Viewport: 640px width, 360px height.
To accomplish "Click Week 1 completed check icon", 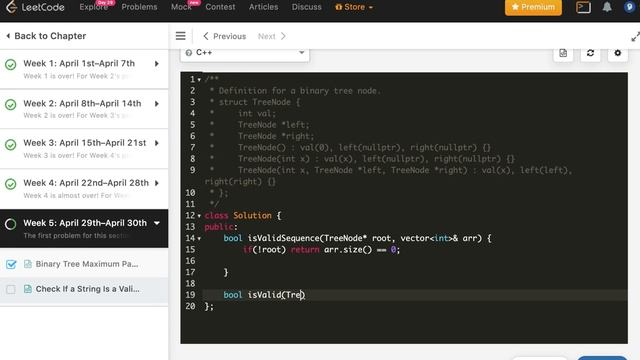I will tap(11, 64).
